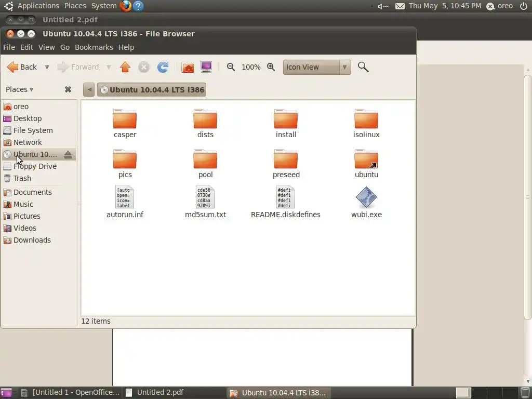Open the Back history dropdown arrow
The image size is (532, 399).
tap(47, 67)
